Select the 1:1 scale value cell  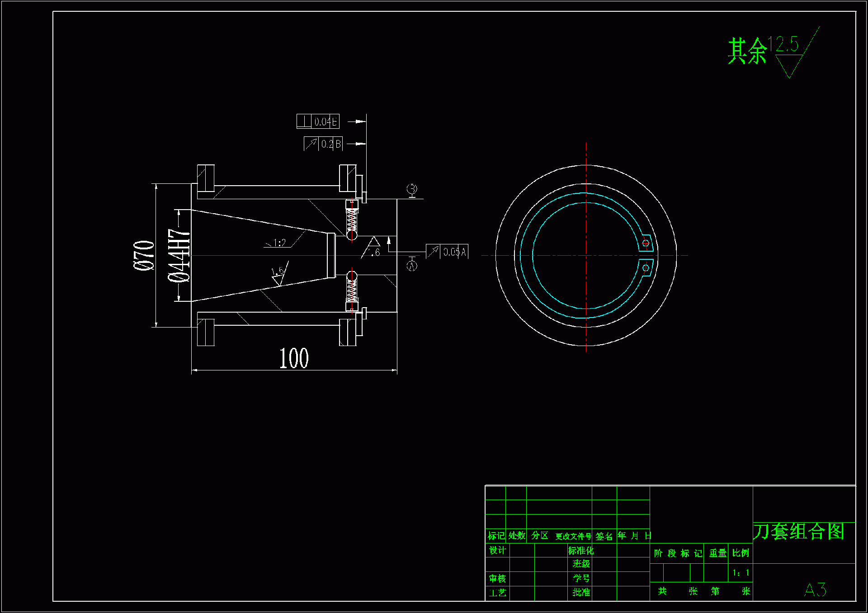tap(741, 573)
